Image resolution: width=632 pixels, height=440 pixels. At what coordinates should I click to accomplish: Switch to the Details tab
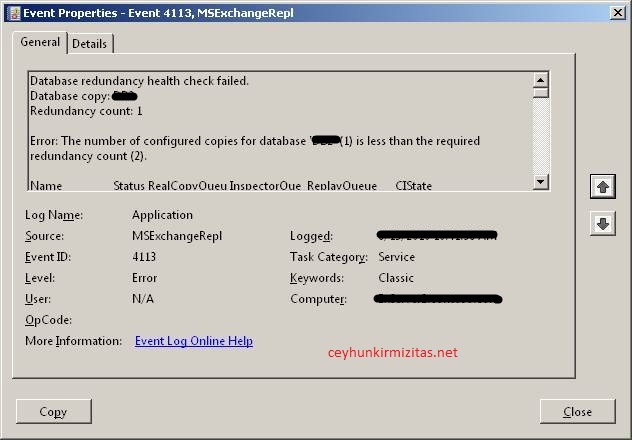[90, 44]
